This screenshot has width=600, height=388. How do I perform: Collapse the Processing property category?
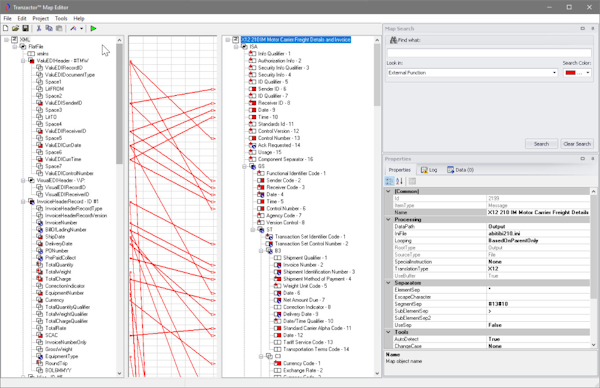pos(388,219)
